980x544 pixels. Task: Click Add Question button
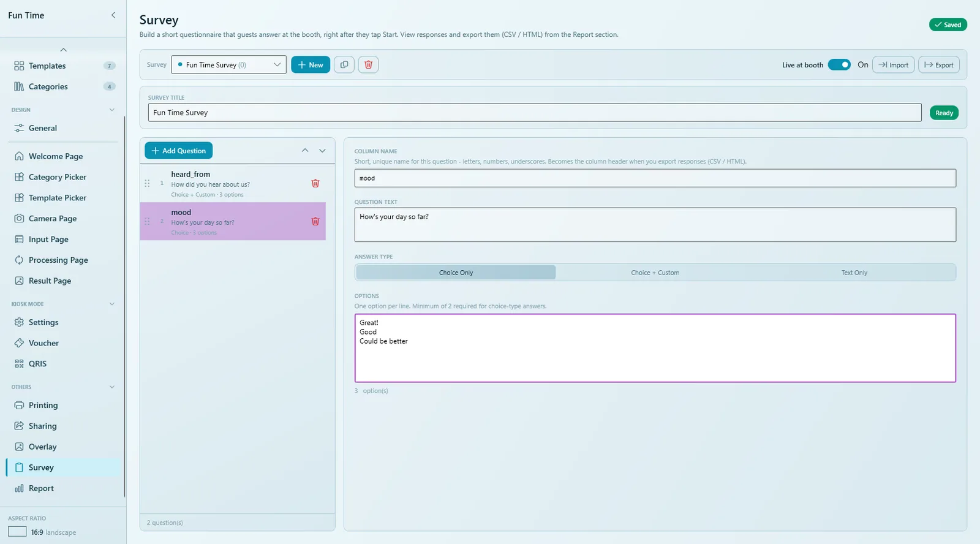point(179,151)
